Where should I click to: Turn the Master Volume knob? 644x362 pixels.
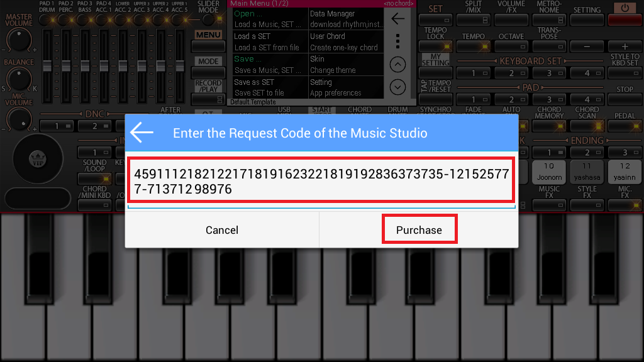[x=19, y=41]
